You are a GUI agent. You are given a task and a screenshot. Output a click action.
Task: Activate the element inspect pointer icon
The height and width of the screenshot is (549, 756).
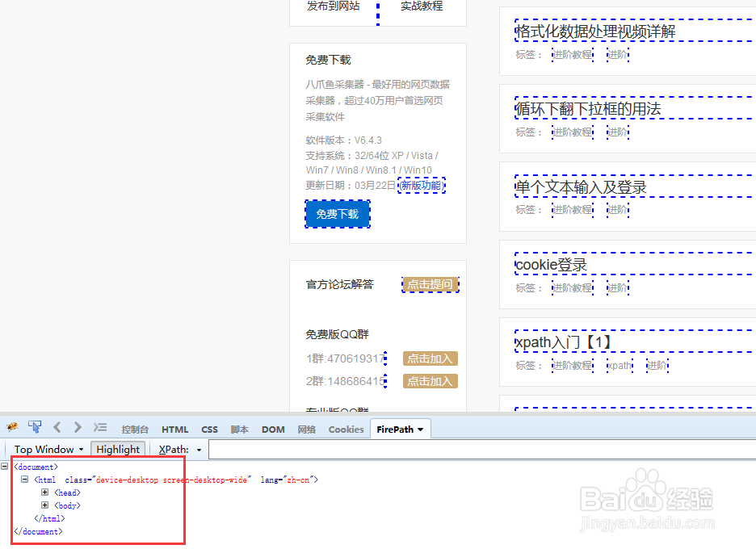pos(35,427)
